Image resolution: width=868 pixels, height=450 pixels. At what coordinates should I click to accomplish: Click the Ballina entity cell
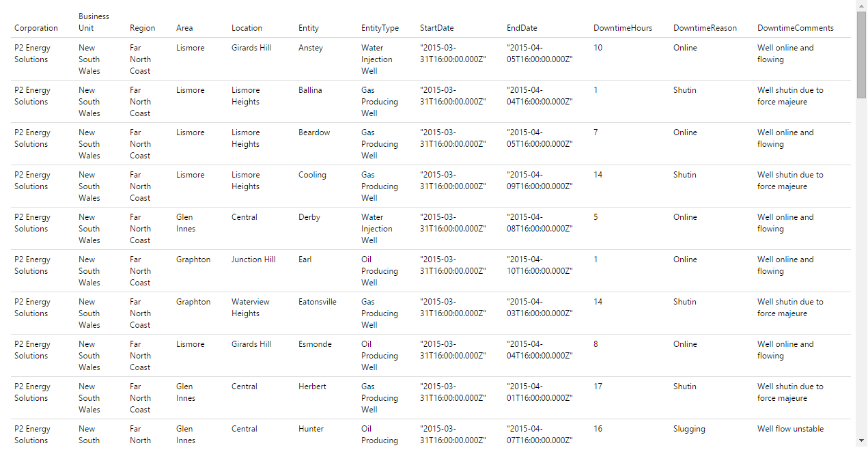[x=310, y=90]
